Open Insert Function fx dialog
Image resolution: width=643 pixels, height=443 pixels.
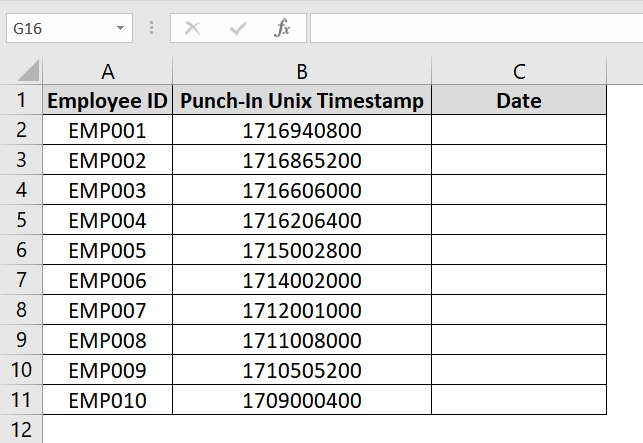[283, 28]
